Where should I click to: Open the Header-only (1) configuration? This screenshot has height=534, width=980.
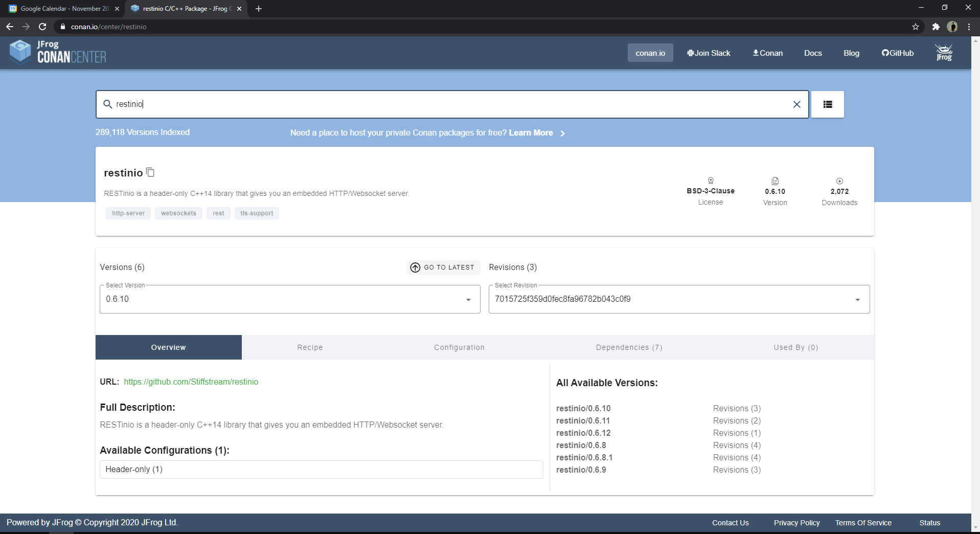[x=321, y=470]
